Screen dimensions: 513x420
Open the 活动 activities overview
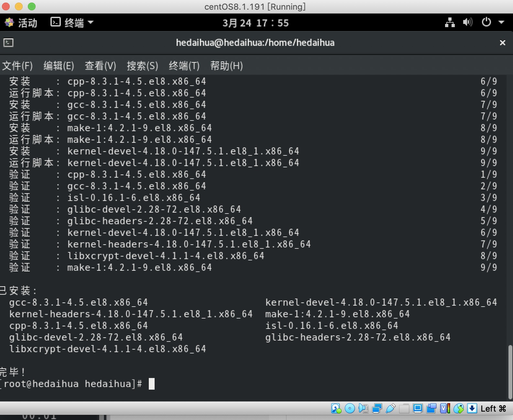click(x=21, y=23)
